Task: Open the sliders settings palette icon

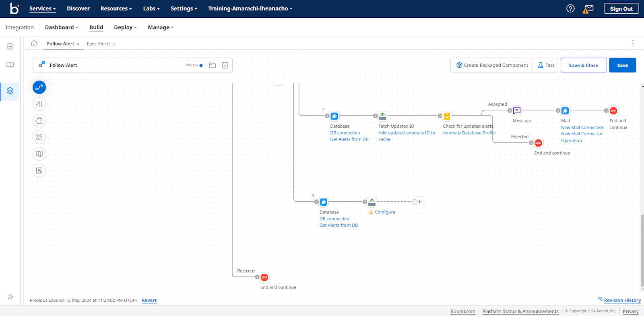Action: pos(39,104)
